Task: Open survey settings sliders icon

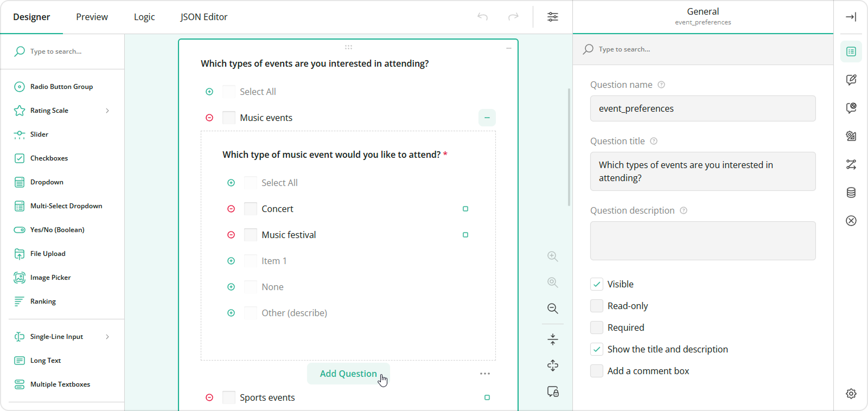Action: pyautogui.click(x=552, y=17)
